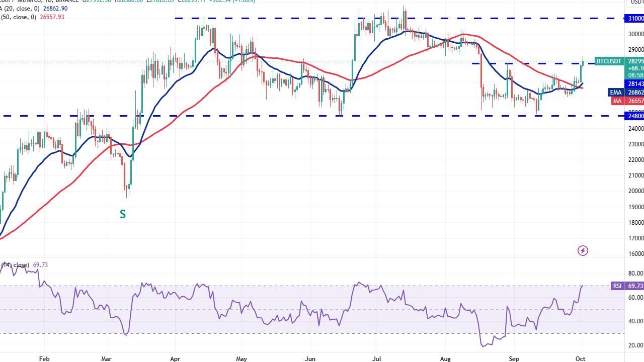Click the Jul label on the time axis
644x362 pixels.
point(376,359)
